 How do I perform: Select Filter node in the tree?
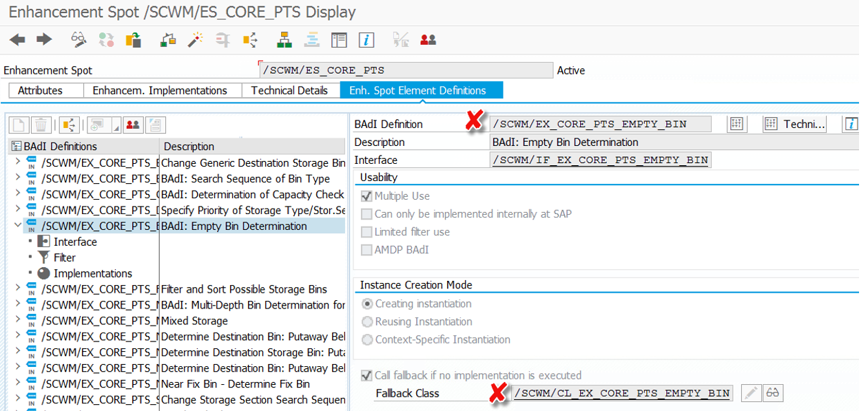(x=65, y=257)
